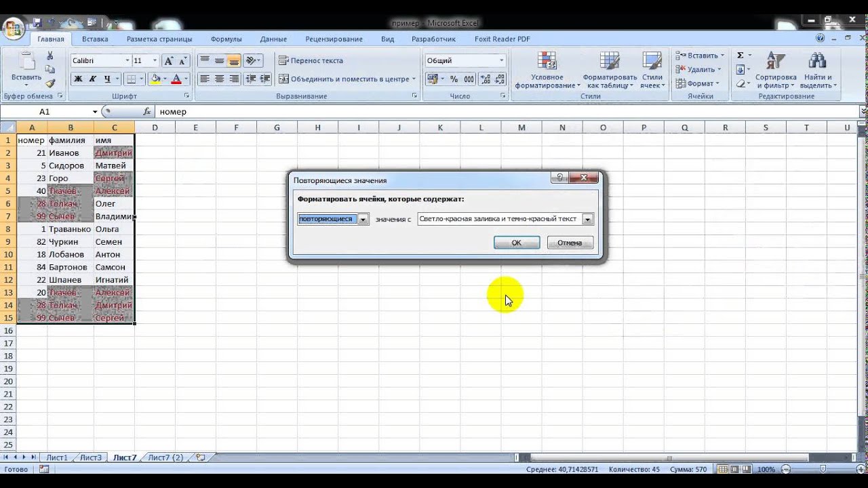Screen dimensions: 868x488
Task: Click Отмена in the dialog
Action: coord(570,243)
